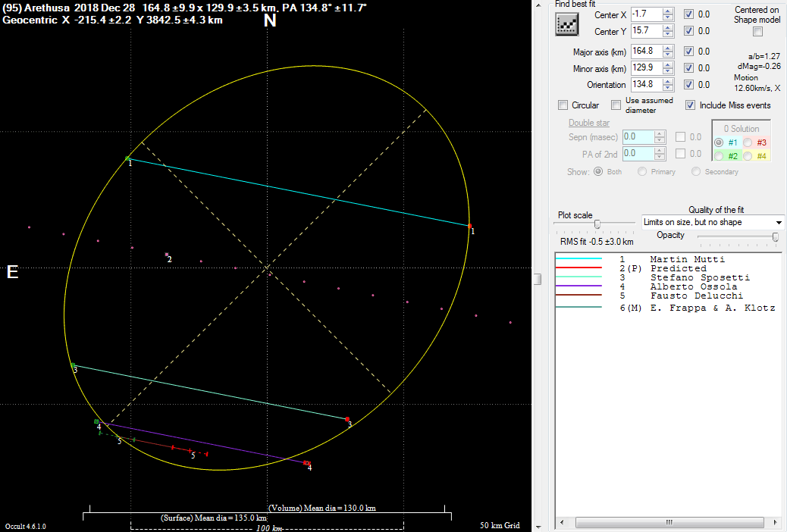787x532 pixels.
Task: Enable Centered on Shape model checkbox
Action: (758, 32)
